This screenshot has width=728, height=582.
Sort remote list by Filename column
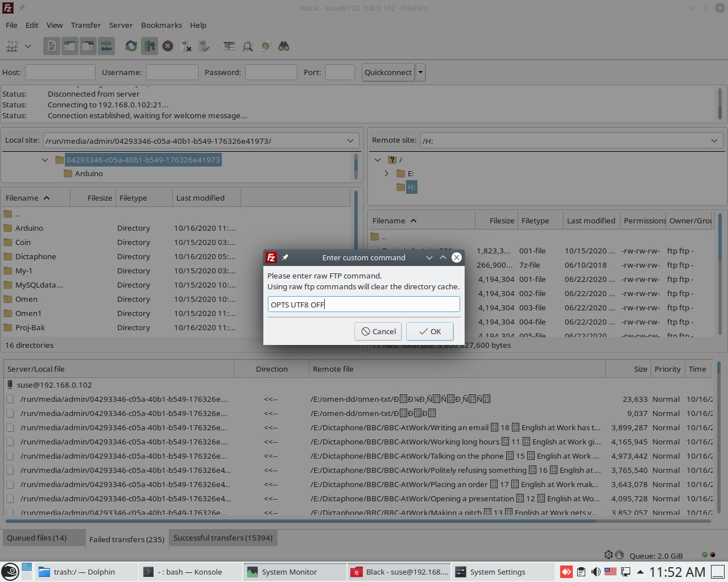(422, 221)
